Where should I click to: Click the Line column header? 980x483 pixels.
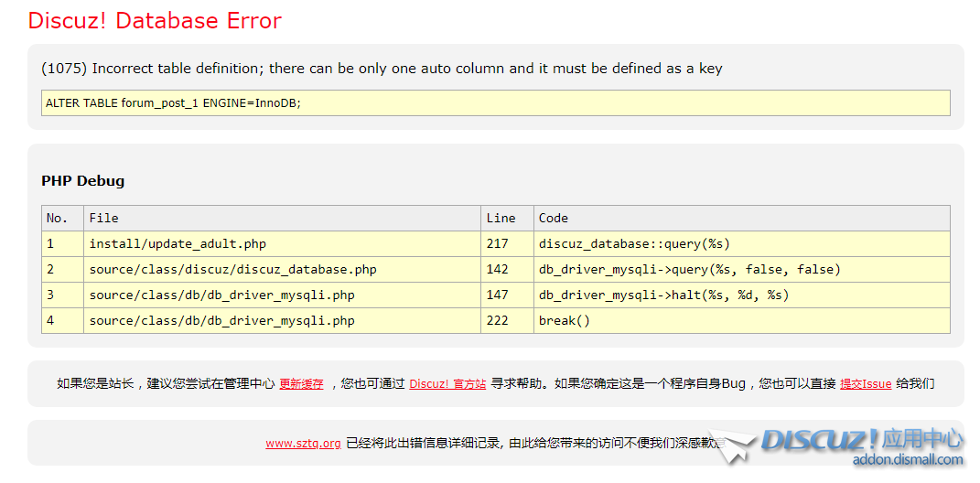click(x=501, y=219)
